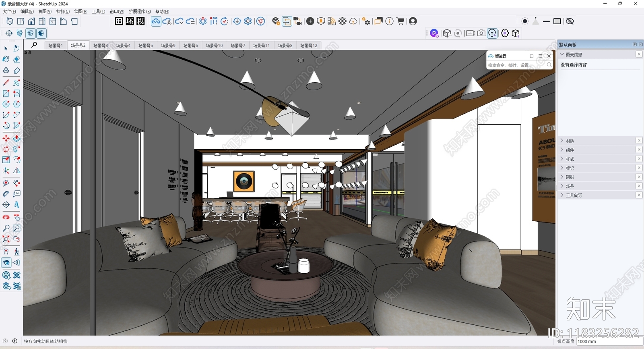The width and height of the screenshot is (644, 349).
Task: Activate the Rectangle drawing tool
Action: pyautogui.click(x=6, y=93)
